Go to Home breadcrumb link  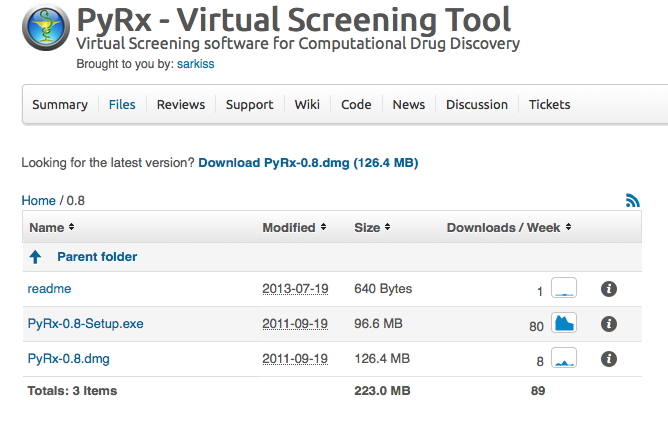(x=39, y=200)
